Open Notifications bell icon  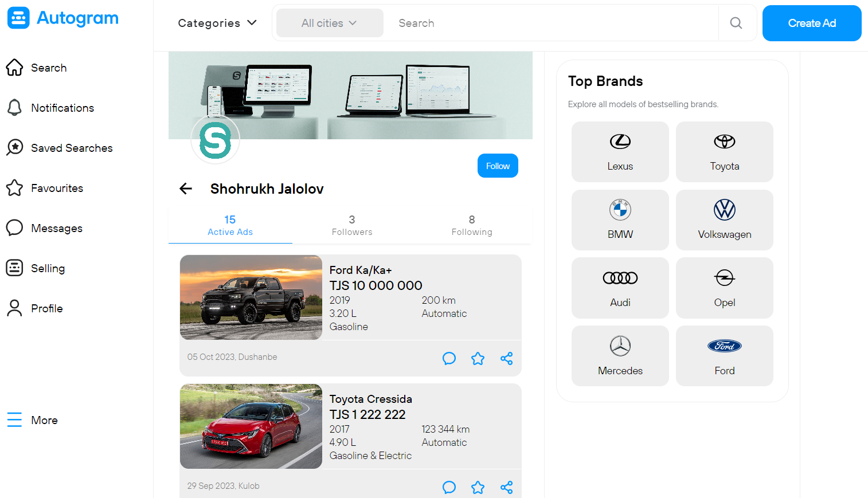(x=14, y=108)
